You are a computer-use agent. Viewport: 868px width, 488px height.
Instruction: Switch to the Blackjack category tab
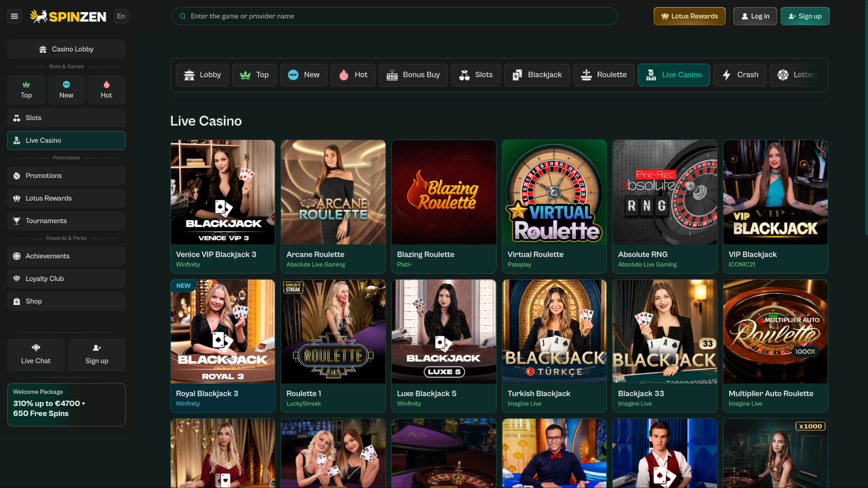[x=537, y=75]
